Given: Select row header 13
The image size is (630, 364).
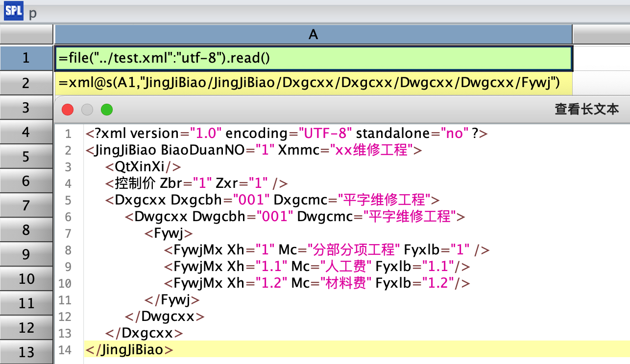Looking at the screenshot, I should tap(26, 352).
